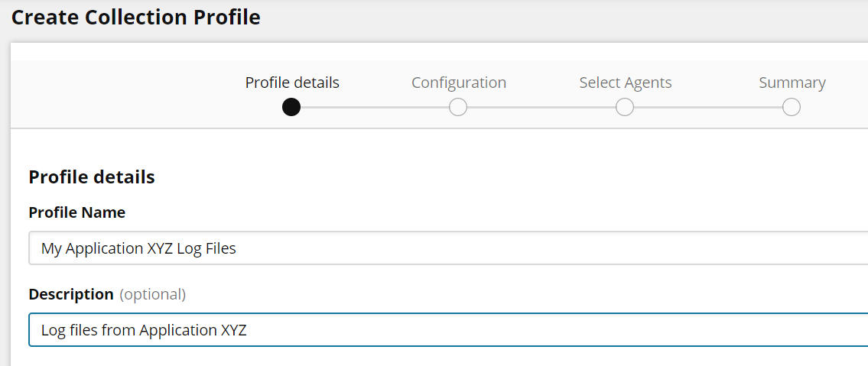Click the filled Profile details step circle
Viewport: 868px width, 366px height.
pyautogui.click(x=291, y=107)
